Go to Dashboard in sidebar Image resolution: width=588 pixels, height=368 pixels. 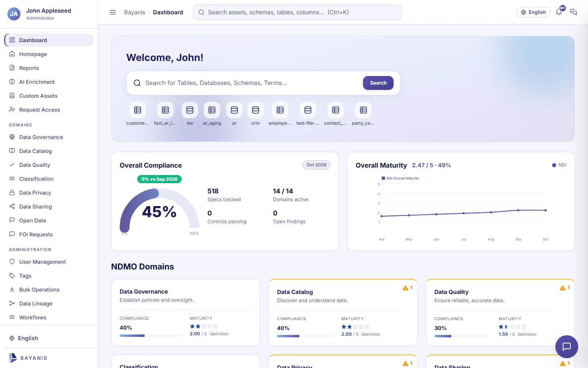pos(49,40)
